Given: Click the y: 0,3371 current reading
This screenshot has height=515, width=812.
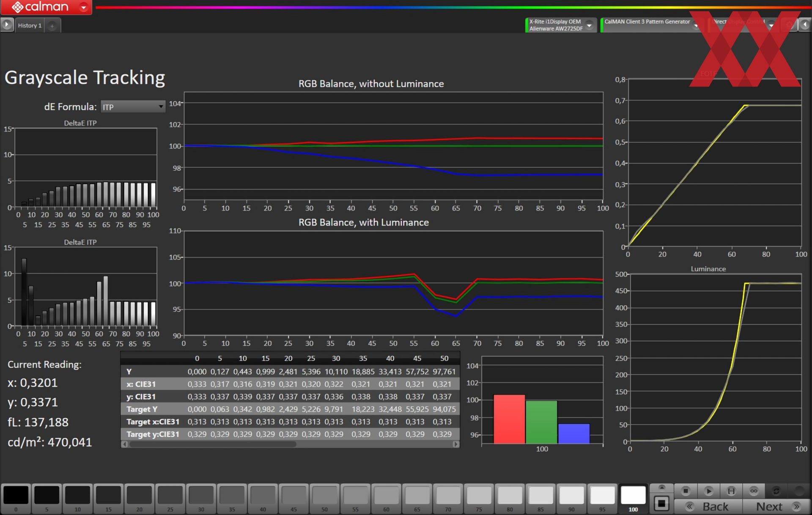Looking at the screenshot, I should click(x=33, y=403).
